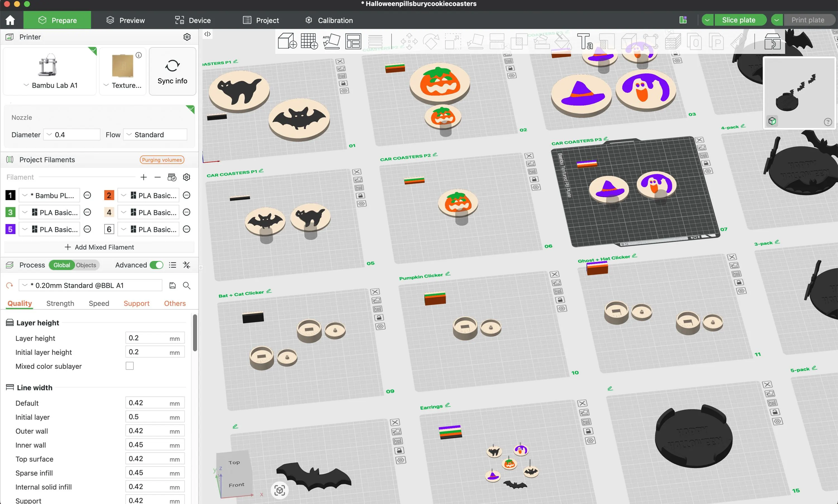Viewport: 838px width, 504px height.
Task: Arrange all objects with the toolbar icon
Action: click(353, 41)
